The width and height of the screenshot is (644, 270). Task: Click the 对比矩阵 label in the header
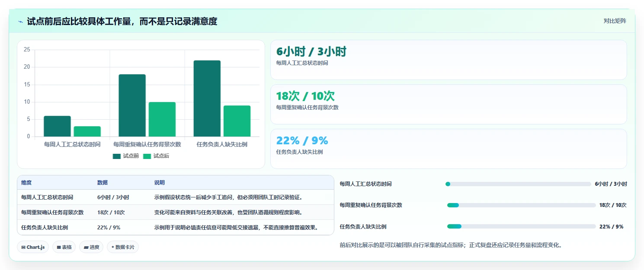[615, 21]
